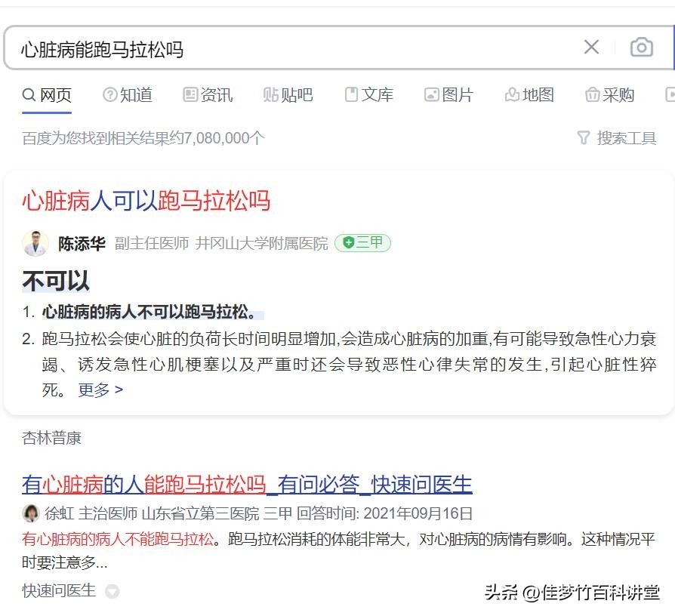
Task: Go to the 贴吧 tab
Action: tap(288, 95)
